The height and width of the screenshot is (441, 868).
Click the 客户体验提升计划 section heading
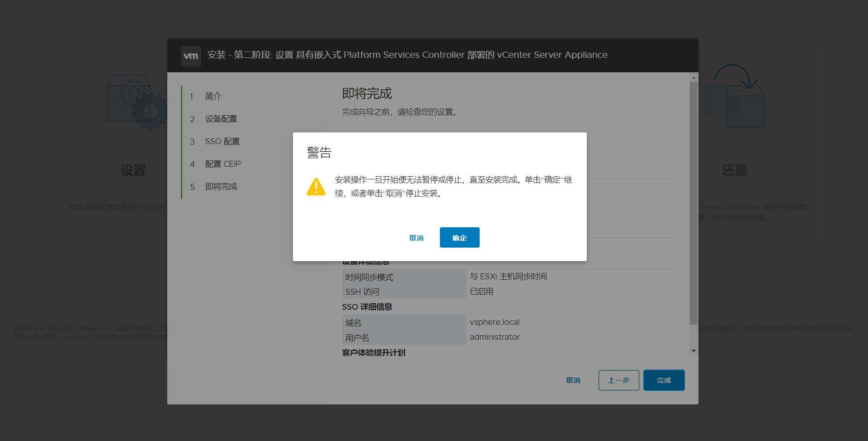pos(374,352)
